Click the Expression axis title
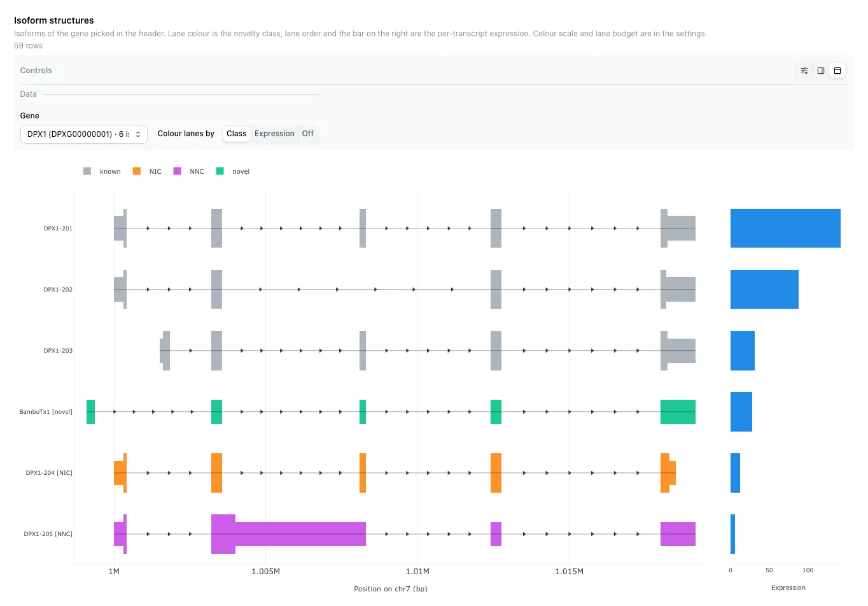This screenshot has height=606, width=868. point(788,588)
